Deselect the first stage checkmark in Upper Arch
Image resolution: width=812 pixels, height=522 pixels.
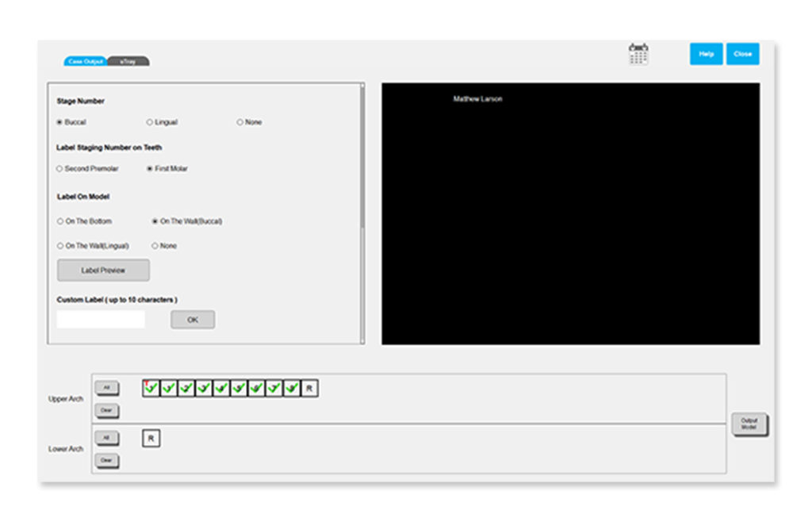(151, 388)
